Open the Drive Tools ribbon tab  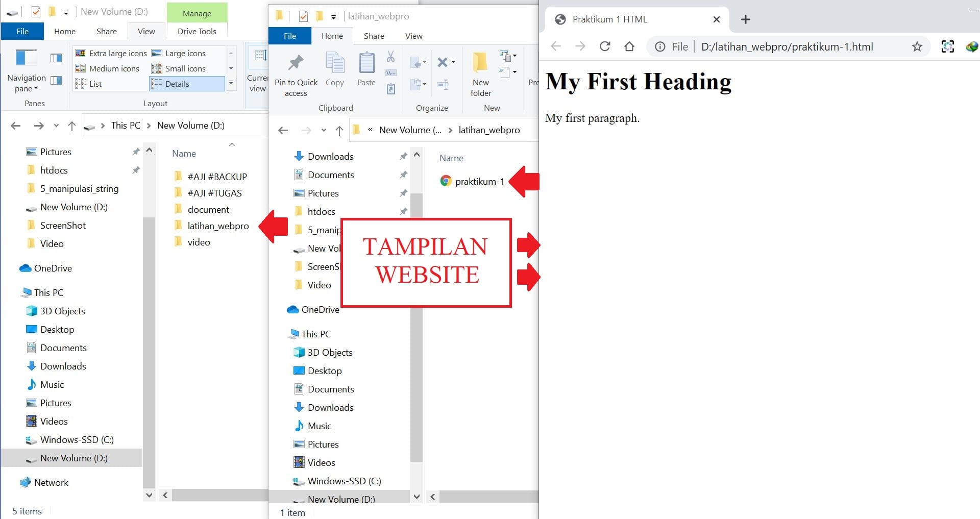pyautogui.click(x=197, y=31)
